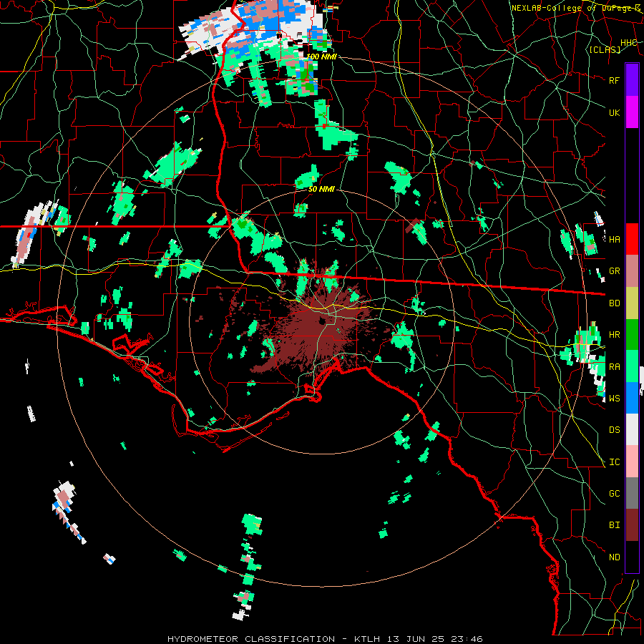Click the BI legend label
Viewport: 644px width, 644px height.
[615, 525]
